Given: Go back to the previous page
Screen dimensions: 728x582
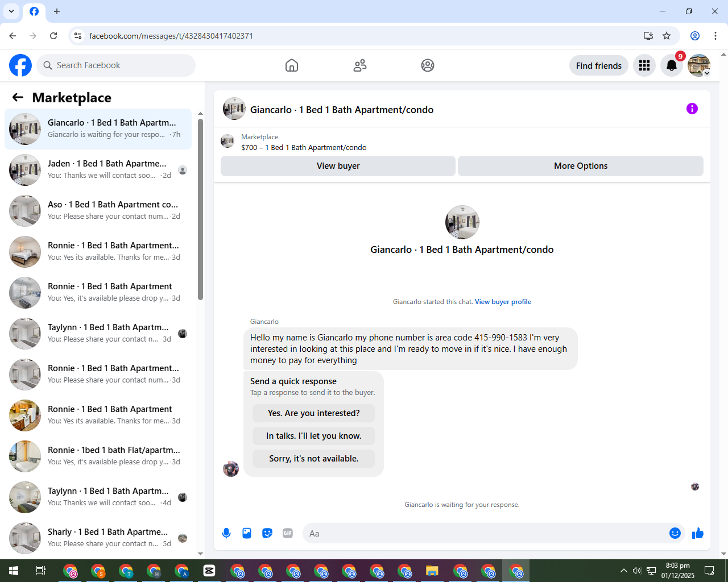Looking at the screenshot, I should pos(13,36).
